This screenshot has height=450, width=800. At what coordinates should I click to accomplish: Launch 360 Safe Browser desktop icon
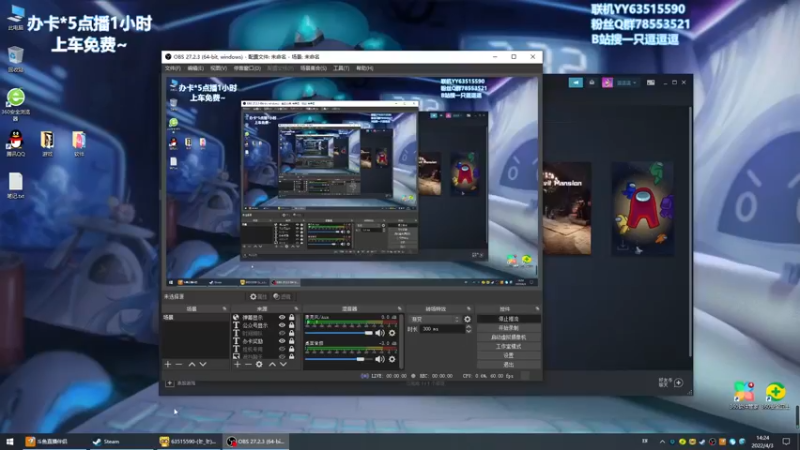[x=16, y=104]
